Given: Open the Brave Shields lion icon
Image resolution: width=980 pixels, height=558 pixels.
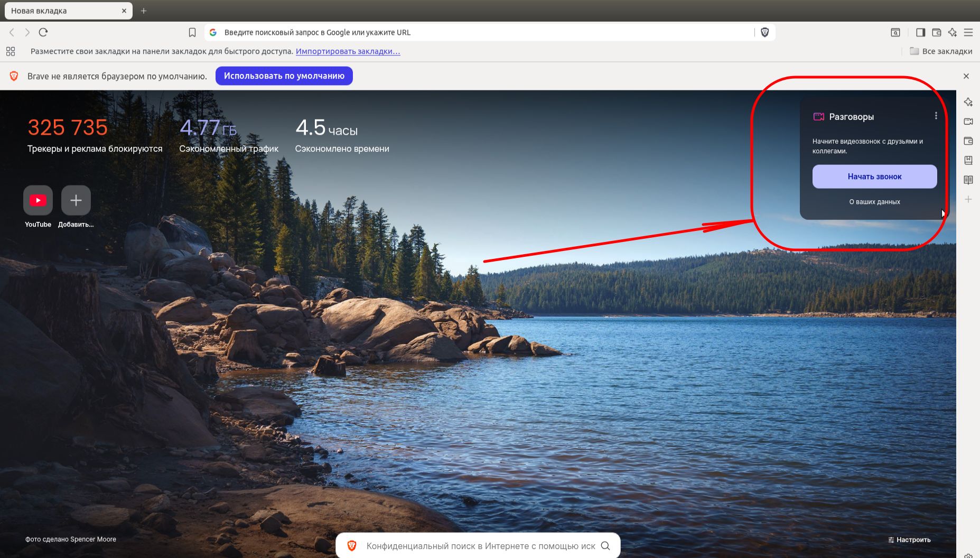Looking at the screenshot, I should [764, 32].
